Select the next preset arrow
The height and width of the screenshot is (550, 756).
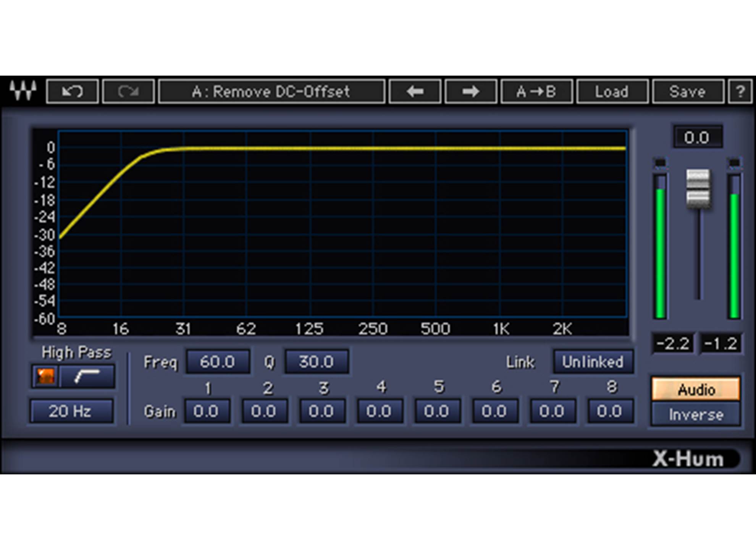471,92
